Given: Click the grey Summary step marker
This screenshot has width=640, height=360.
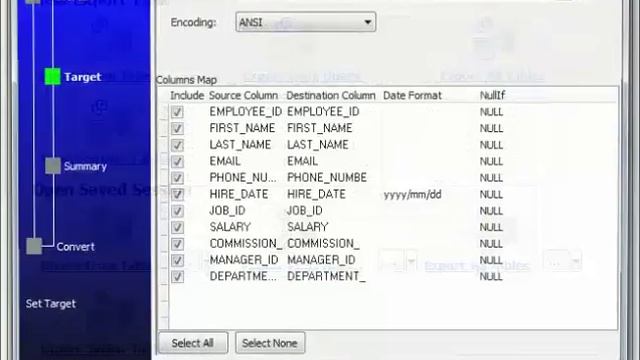Looking at the screenshot, I should [53, 166].
